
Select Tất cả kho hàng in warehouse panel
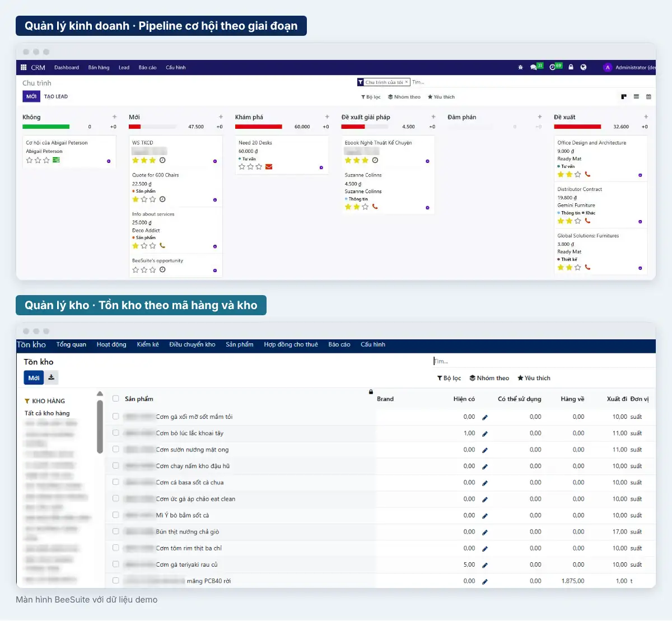point(47,413)
